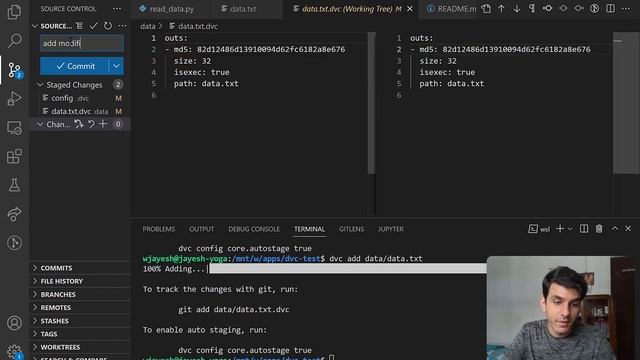Open repository more actions ellipsis
This screenshot has height=360, width=640.
point(122,26)
